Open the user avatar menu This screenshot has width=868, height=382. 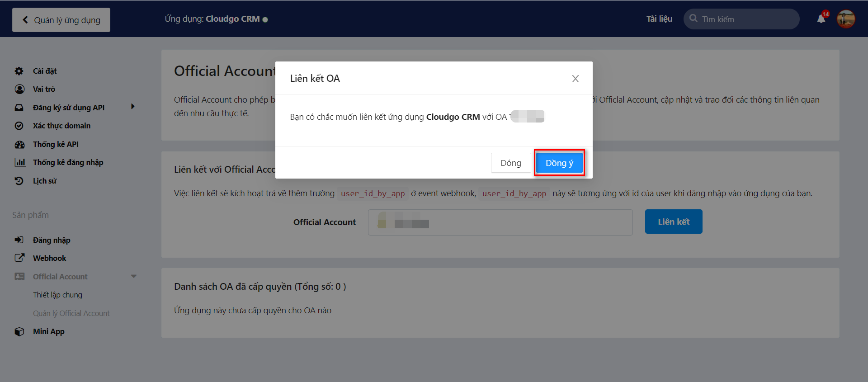(x=846, y=19)
